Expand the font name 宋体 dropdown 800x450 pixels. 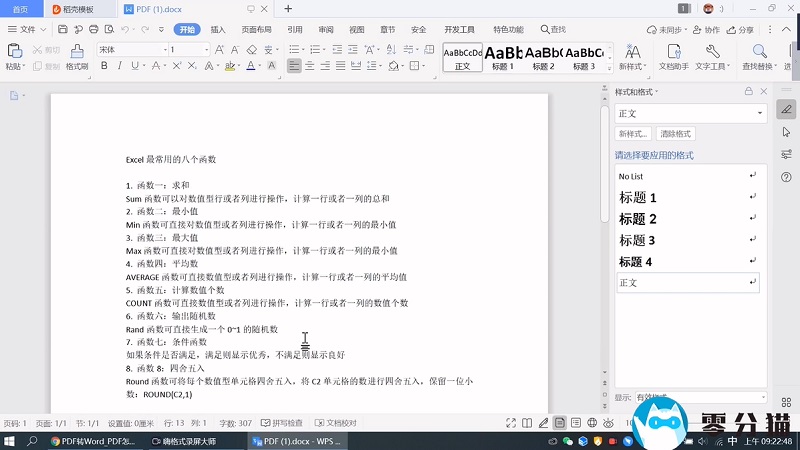(163, 49)
